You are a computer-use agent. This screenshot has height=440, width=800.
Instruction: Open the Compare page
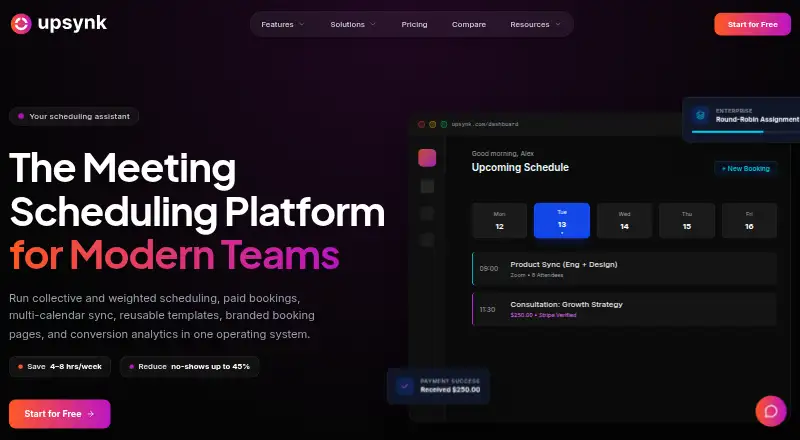469,25
